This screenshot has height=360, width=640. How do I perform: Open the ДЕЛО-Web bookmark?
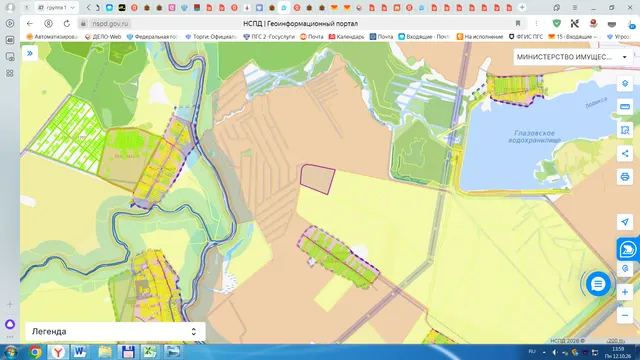click(x=103, y=37)
